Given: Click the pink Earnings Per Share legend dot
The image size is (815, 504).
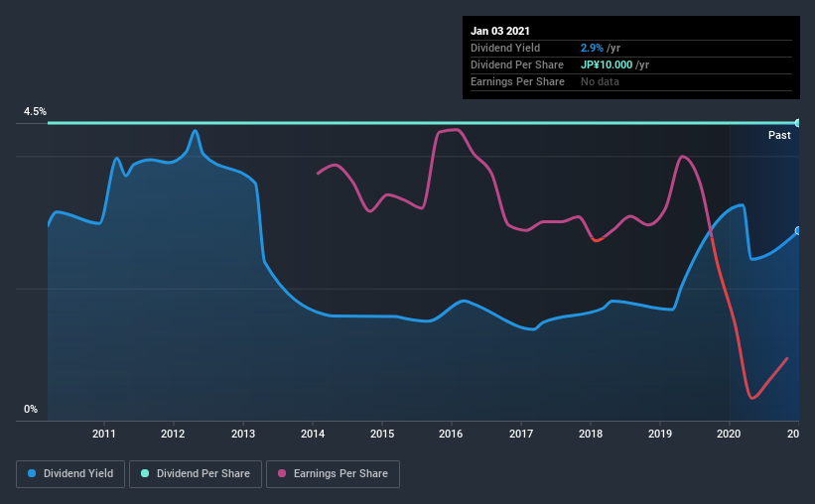Looking at the screenshot, I should click(282, 473).
